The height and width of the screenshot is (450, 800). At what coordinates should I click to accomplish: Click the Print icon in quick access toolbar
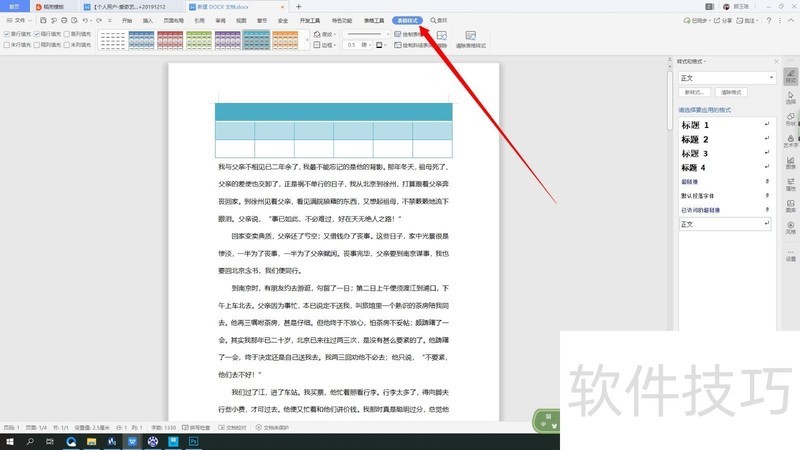(x=64, y=20)
